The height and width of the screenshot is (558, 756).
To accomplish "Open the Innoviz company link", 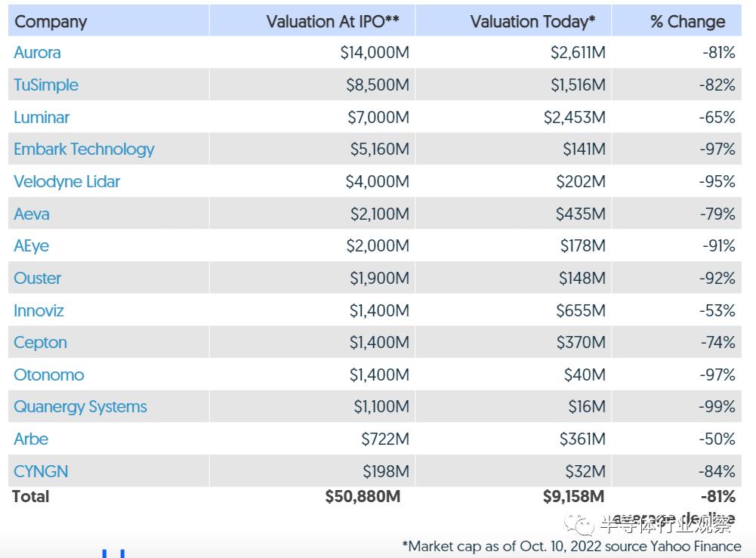I will point(39,311).
